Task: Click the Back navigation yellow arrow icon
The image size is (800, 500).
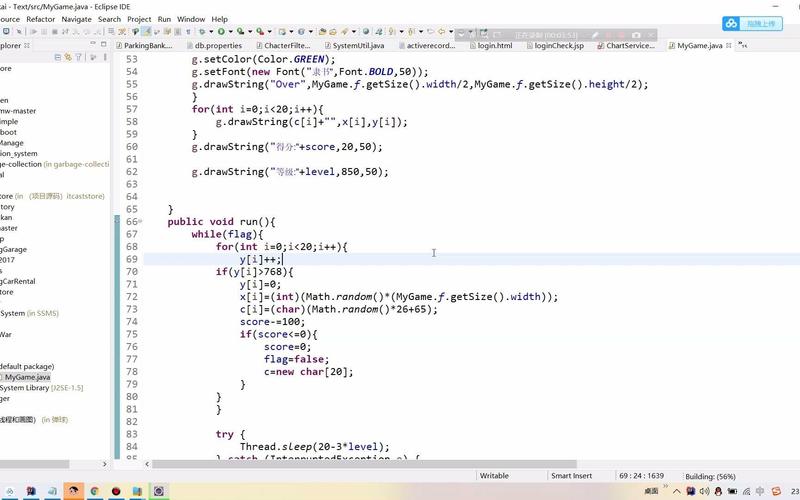Action: pos(442,32)
